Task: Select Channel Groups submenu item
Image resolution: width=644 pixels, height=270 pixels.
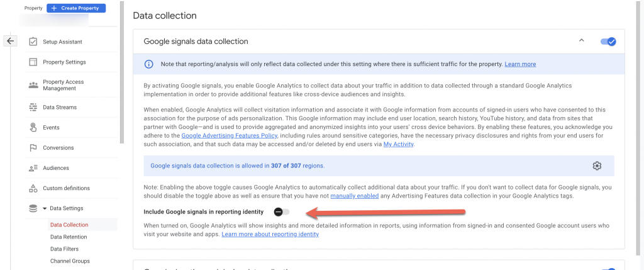Action: (70, 261)
